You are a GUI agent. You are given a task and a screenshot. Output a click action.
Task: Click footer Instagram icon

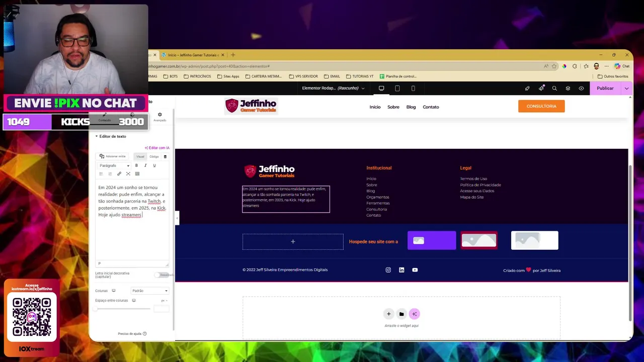click(x=388, y=270)
